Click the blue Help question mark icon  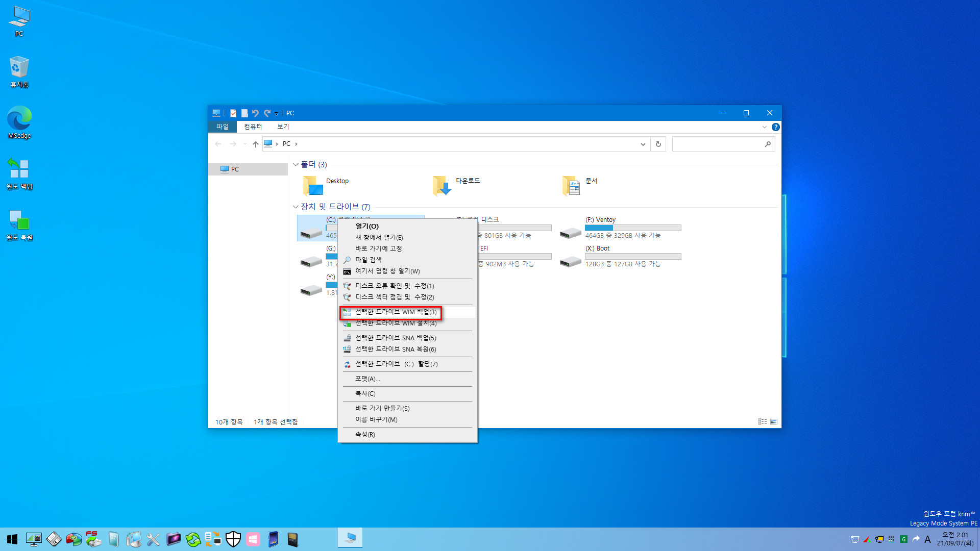775,127
